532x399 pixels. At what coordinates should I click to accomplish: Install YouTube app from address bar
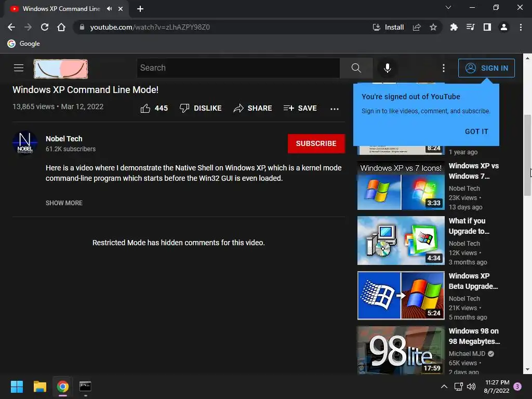coord(388,27)
